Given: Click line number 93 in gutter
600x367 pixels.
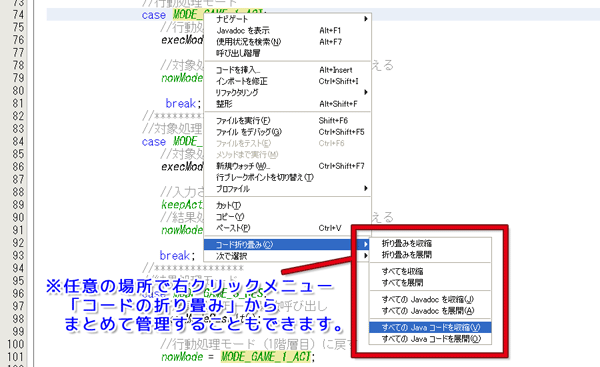Looking at the screenshot, I should (x=18, y=255).
